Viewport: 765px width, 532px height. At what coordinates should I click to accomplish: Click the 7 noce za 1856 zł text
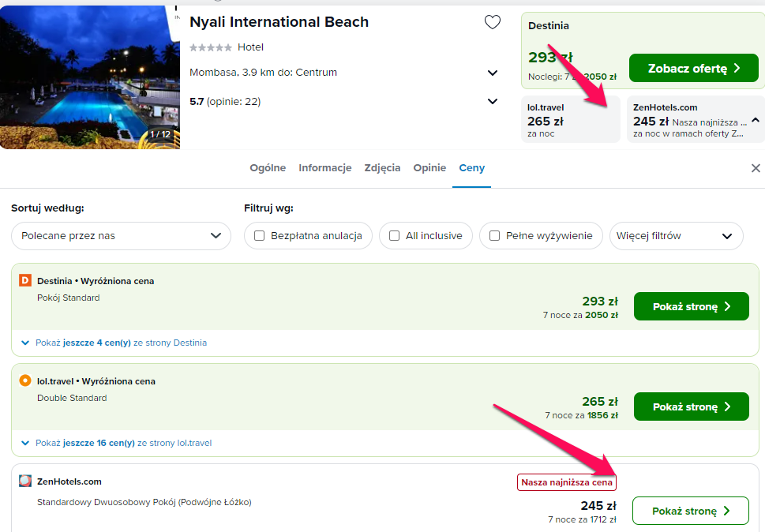[x=581, y=415]
